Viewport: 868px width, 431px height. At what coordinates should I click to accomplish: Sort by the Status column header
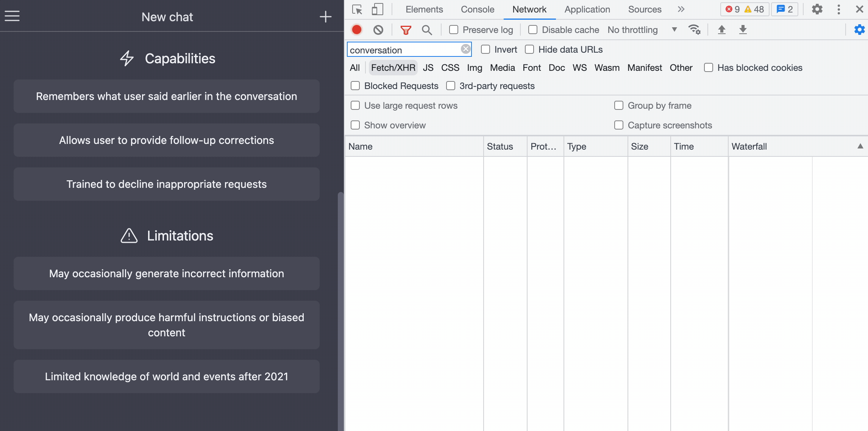coord(505,147)
